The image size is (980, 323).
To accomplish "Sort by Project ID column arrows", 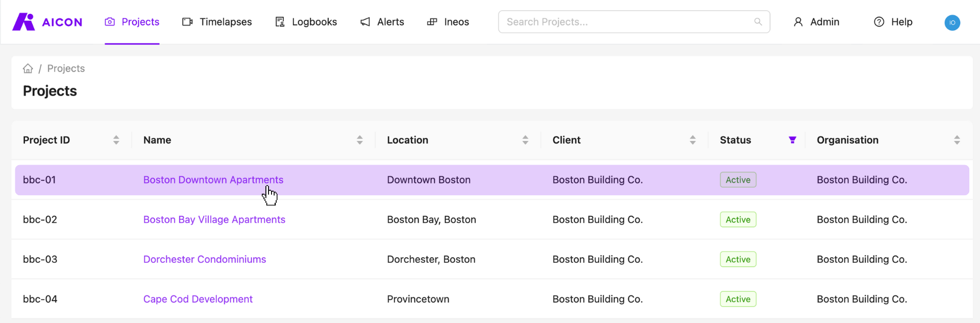I will pyautogui.click(x=116, y=140).
